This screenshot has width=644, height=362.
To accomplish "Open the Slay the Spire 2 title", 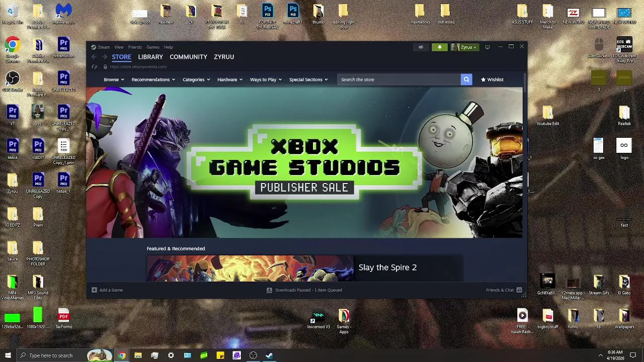I will click(387, 267).
